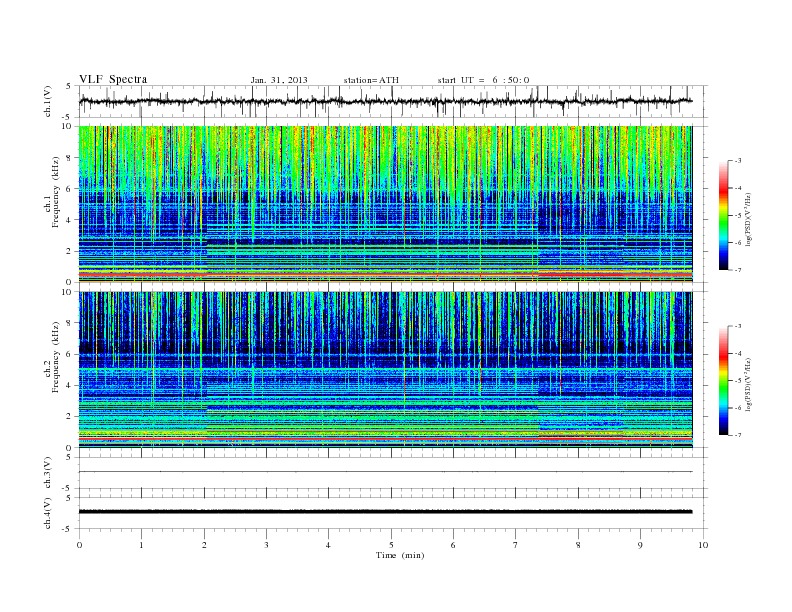Image resolution: width=792 pixels, height=612 pixels.
Task: Click the ch.1 spectrogram color scale bar
Action: point(724,216)
